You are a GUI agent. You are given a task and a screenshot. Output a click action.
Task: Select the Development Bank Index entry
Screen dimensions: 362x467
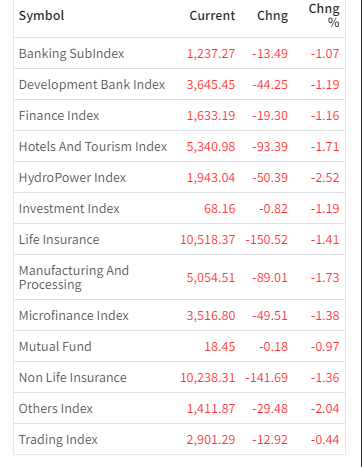[92, 85]
